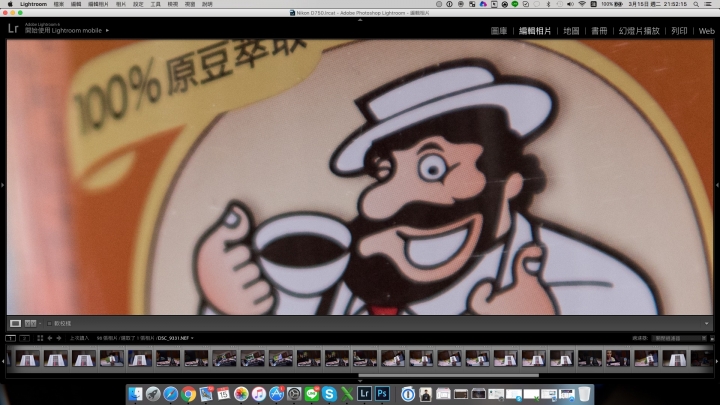The height and width of the screenshot is (405, 720).
Task: Open the 設定 (Settings) menu
Action: (x=138, y=4)
